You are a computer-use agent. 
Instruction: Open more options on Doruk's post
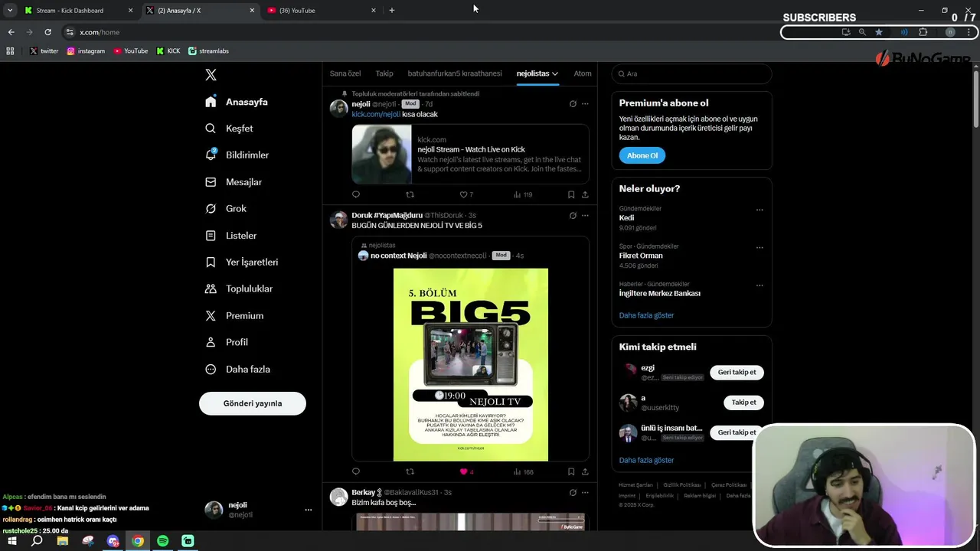585,216
